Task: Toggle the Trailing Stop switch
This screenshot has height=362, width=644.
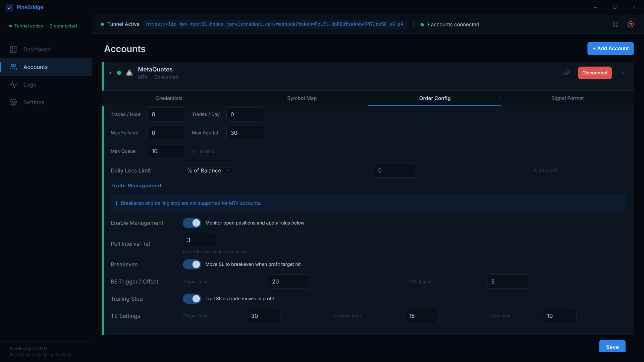Action: click(192, 299)
